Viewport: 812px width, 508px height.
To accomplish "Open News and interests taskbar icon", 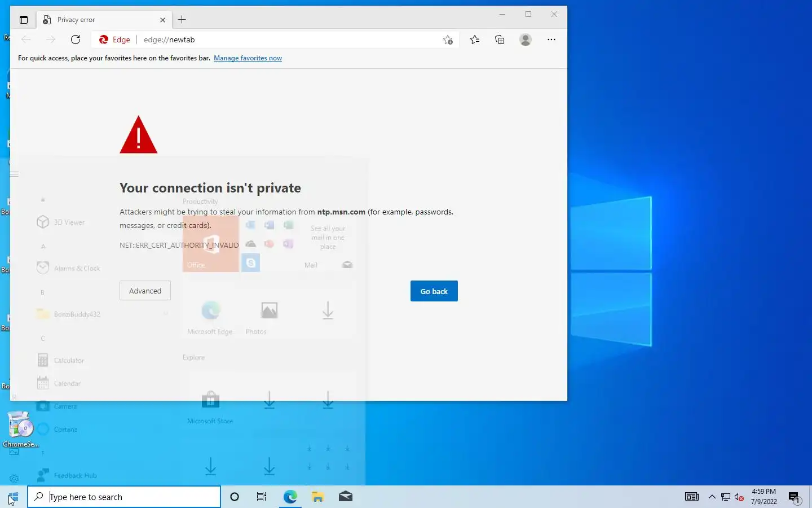I will point(692,497).
